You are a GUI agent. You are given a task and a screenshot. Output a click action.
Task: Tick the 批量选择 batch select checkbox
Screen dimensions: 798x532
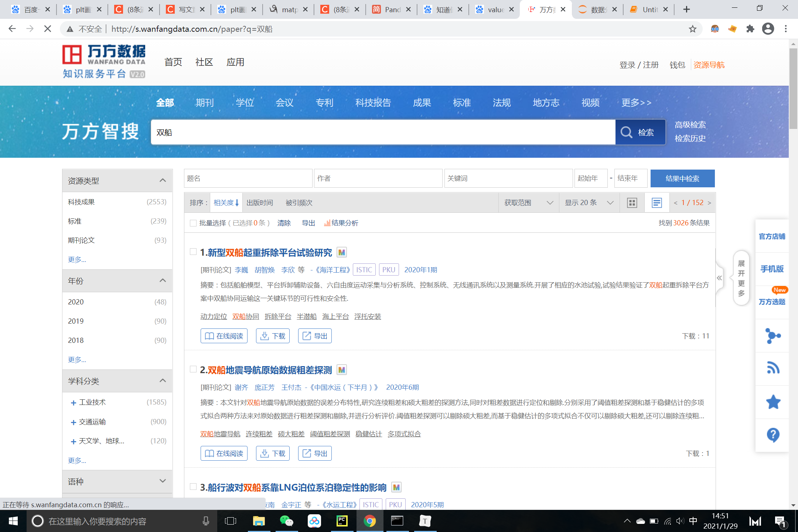193,223
